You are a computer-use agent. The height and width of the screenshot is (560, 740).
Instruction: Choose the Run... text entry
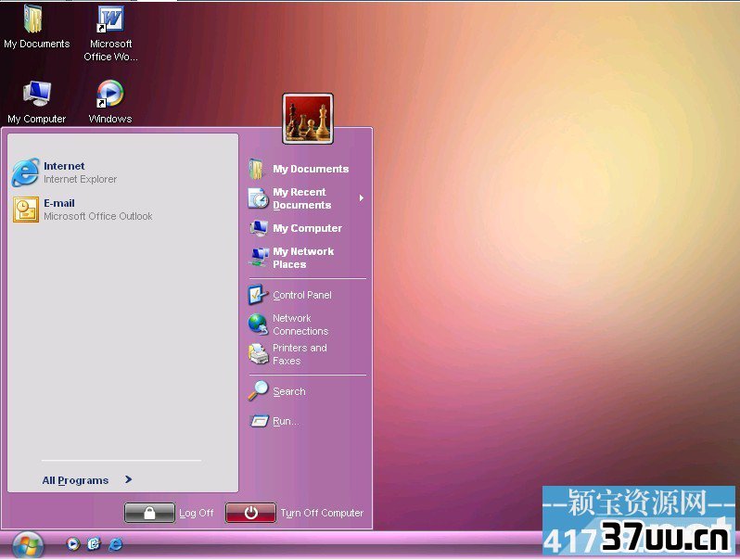[x=286, y=421]
